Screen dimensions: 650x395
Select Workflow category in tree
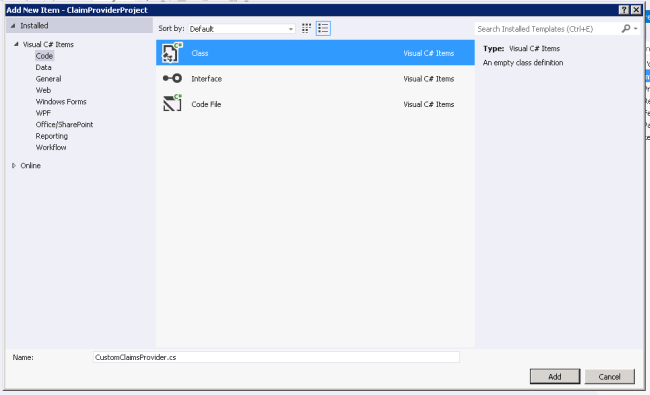(51, 147)
